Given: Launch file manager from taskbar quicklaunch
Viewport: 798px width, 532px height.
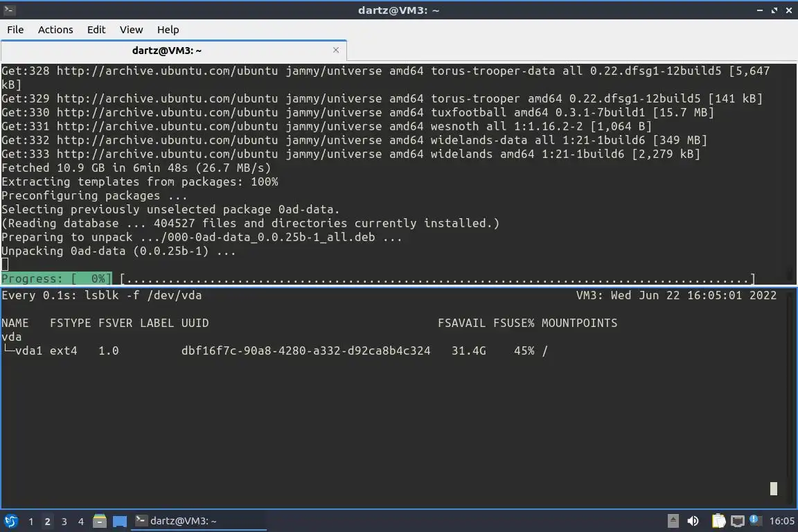Looking at the screenshot, I should pos(100,521).
